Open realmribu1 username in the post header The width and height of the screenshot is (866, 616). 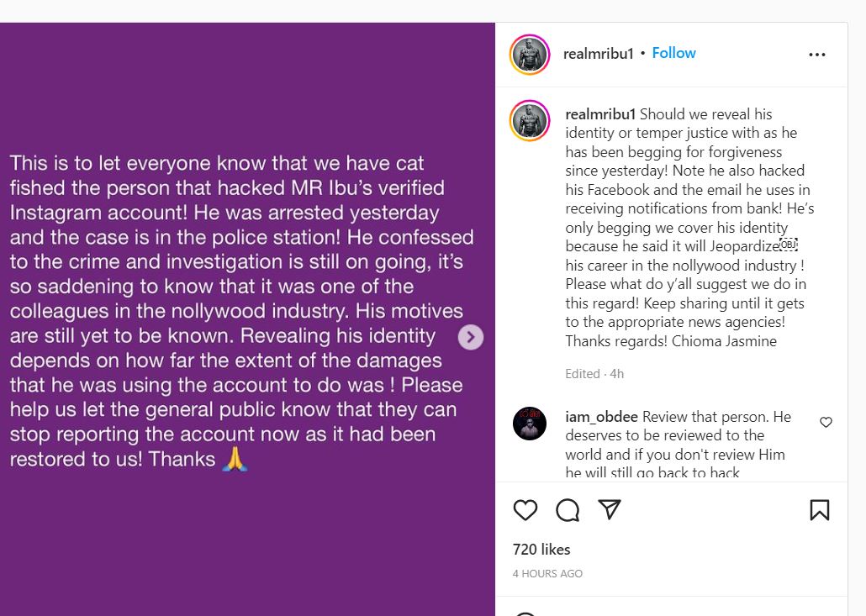(x=598, y=54)
